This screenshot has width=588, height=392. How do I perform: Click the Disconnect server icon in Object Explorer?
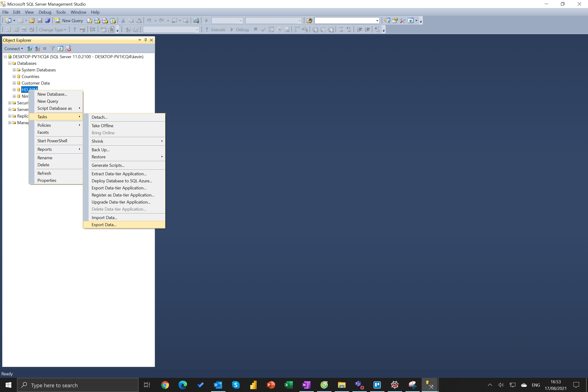(37, 49)
